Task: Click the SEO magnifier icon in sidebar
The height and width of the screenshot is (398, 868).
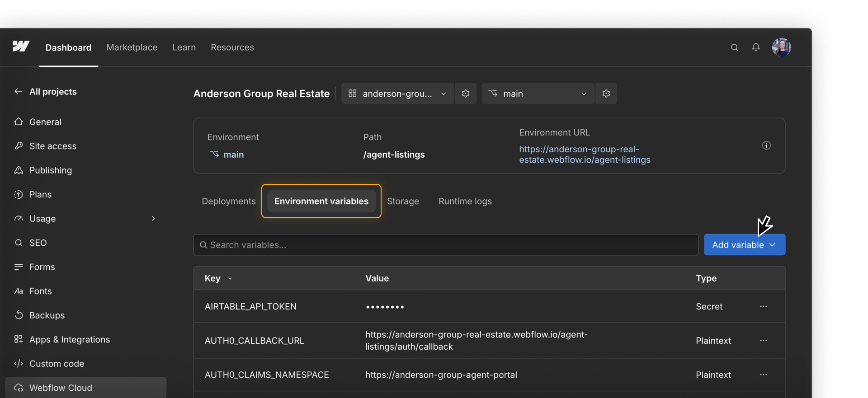Action: pyautogui.click(x=19, y=243)
